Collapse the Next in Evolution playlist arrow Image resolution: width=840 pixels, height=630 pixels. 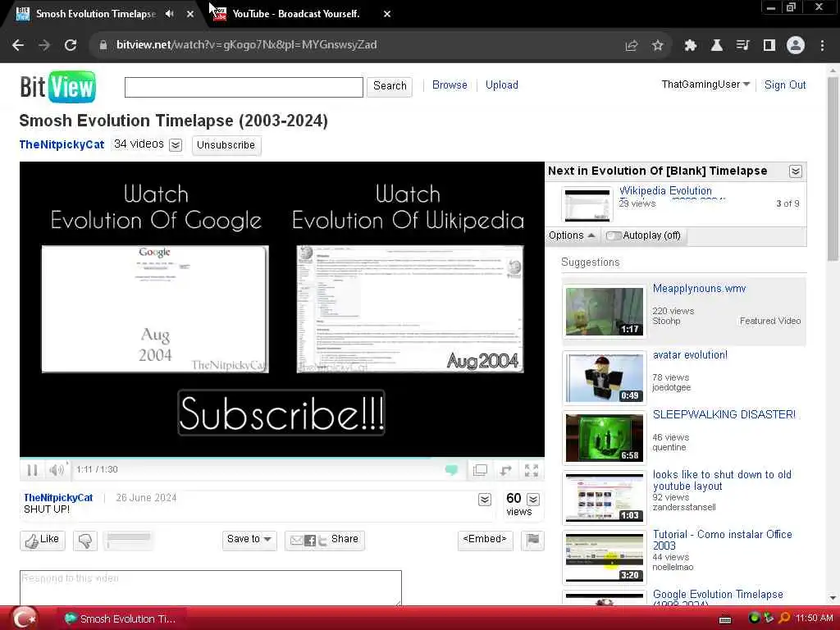[796, 171]
